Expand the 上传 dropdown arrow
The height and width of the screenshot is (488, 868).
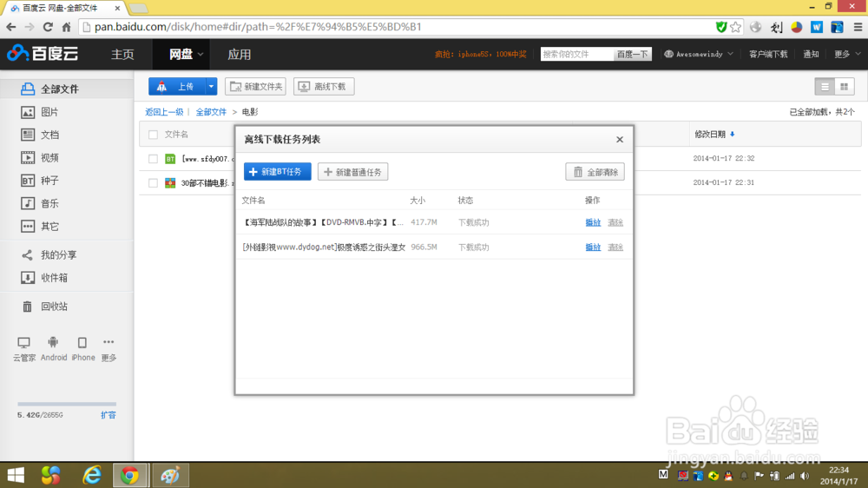pyautogui.click(x=212, y=87)
